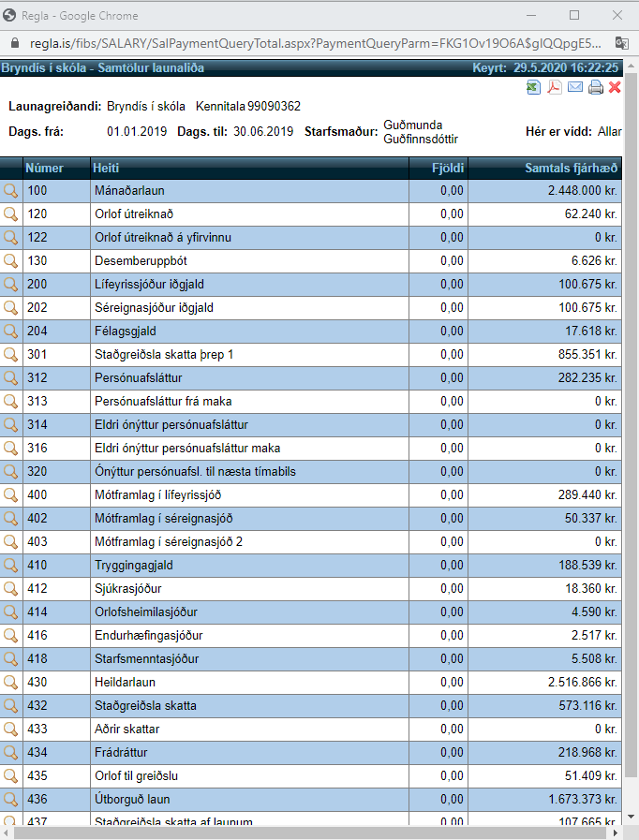Sort by Númer column header
This screenshot has width=639, height=840.
[x=45, y=169]
